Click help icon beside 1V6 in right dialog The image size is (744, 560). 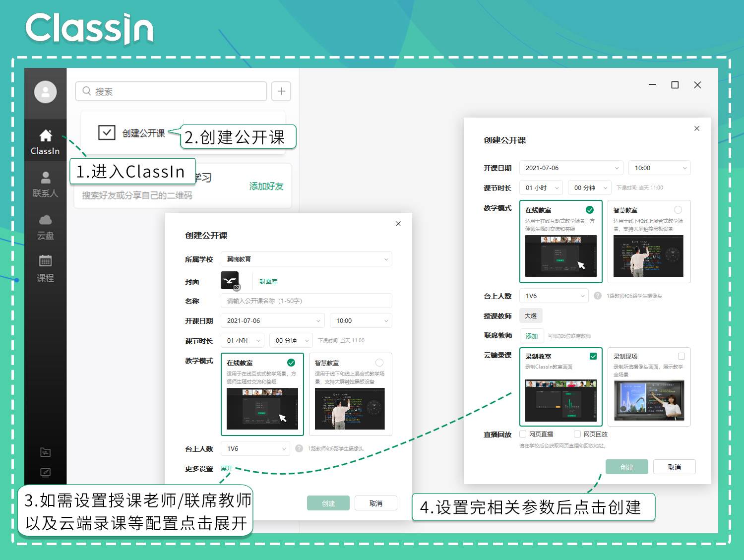(598, 296)
